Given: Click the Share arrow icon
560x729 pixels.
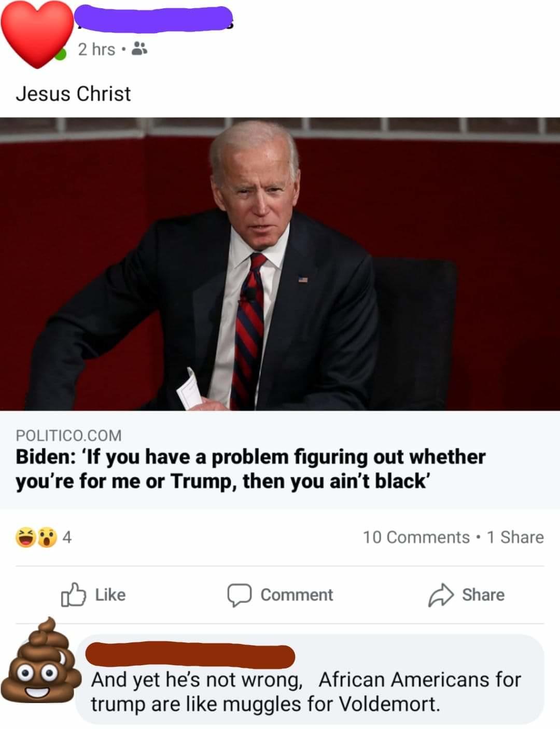Looking at the screenshot, I should (x=440, y=595).
